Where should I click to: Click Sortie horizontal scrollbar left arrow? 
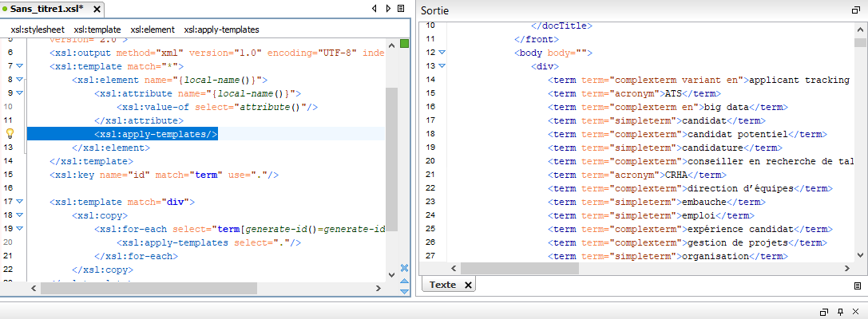click(x=454, y=268)
